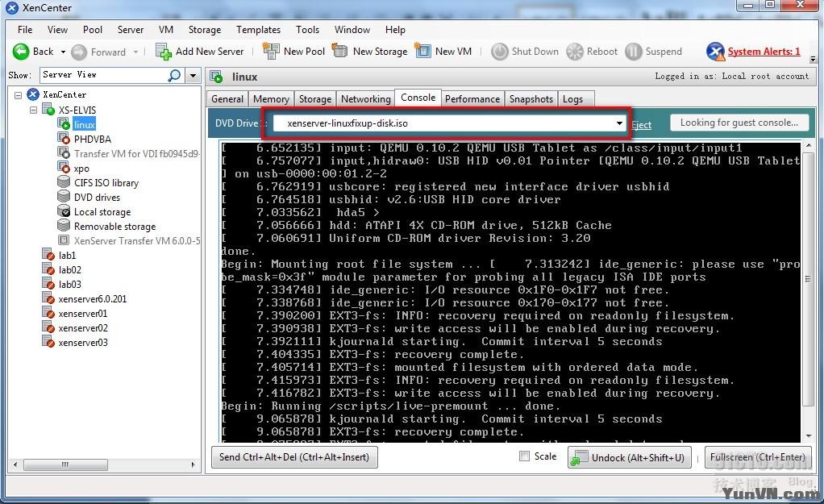Click the Server View search field
824x504 pixels.
pyautogui.click(x=103, y=75)
